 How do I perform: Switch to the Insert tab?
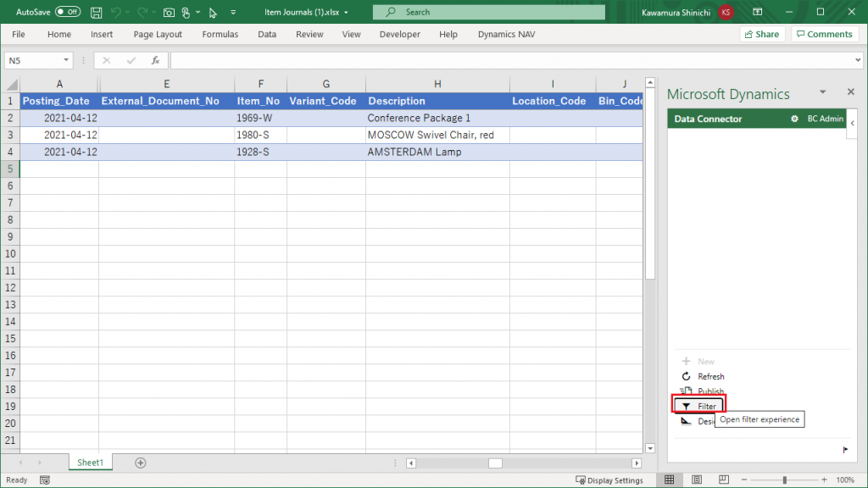[102, 34]
